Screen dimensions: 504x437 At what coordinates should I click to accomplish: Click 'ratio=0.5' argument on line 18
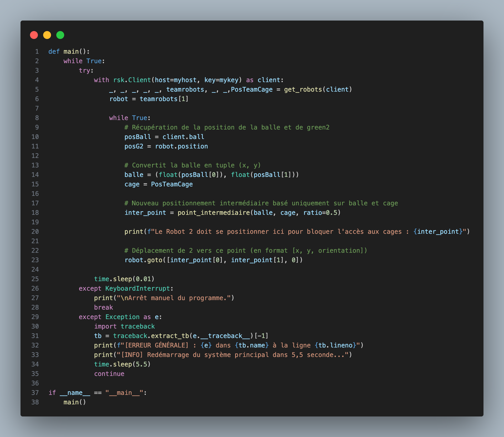click(320, 213)
